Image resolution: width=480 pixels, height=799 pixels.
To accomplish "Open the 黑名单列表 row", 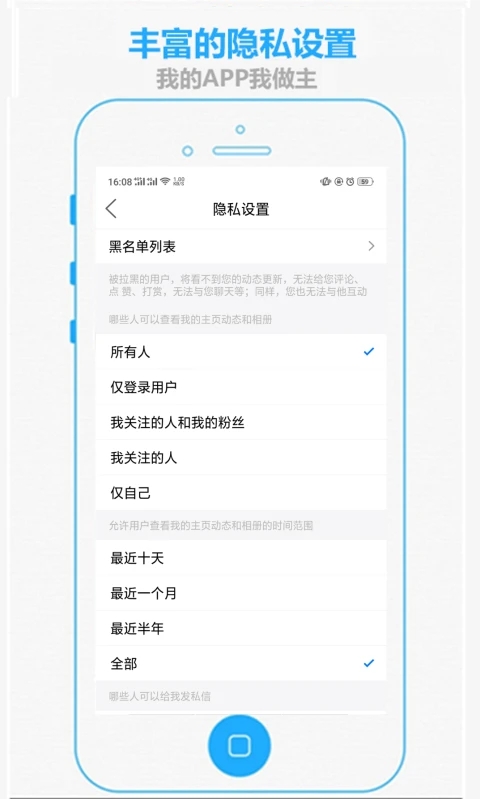I will click(x=241, y=246).
